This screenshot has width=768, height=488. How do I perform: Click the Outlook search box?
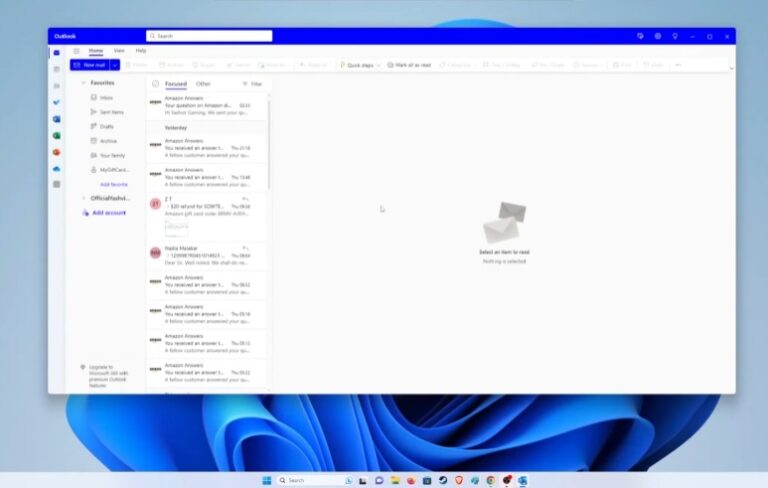[209, 36]
